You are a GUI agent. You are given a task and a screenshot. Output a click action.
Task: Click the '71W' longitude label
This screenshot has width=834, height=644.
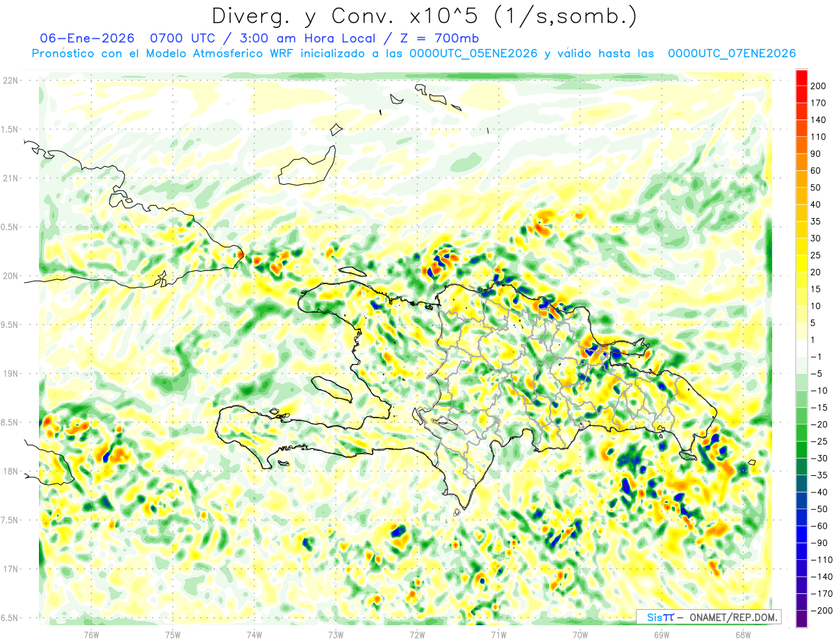coord(498,634)
